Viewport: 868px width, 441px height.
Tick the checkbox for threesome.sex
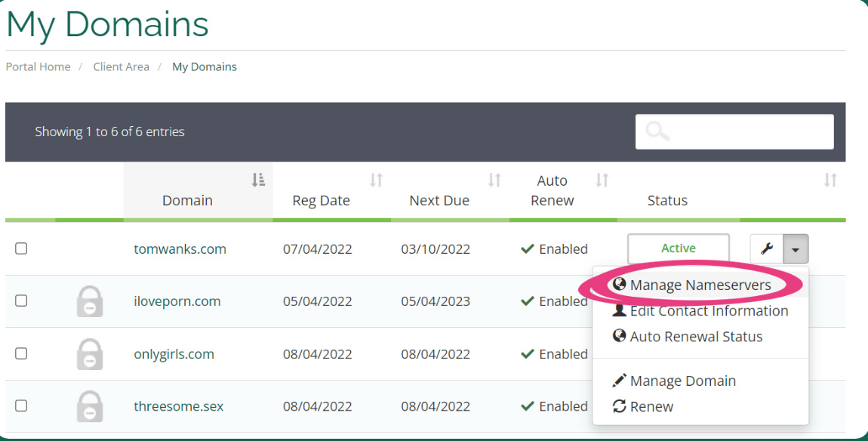pyautogui.click(x=20, y=406)
